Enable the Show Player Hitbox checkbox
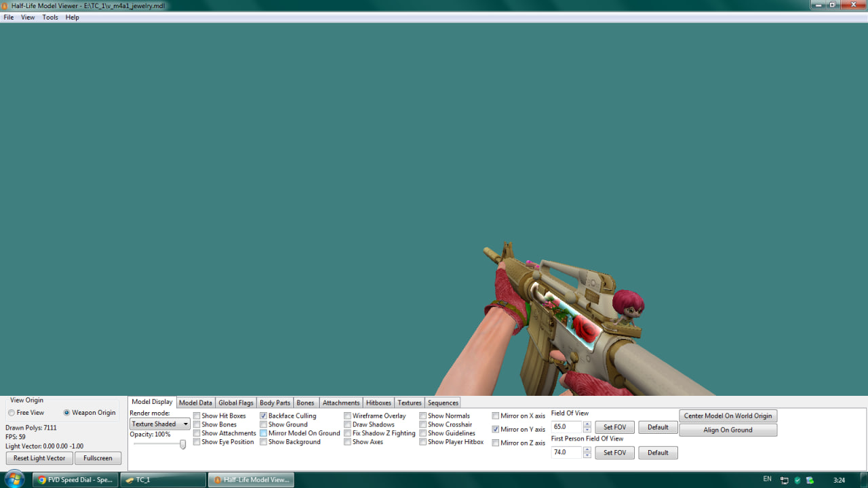This screenshot has width=868, height=488. point(422,443)
